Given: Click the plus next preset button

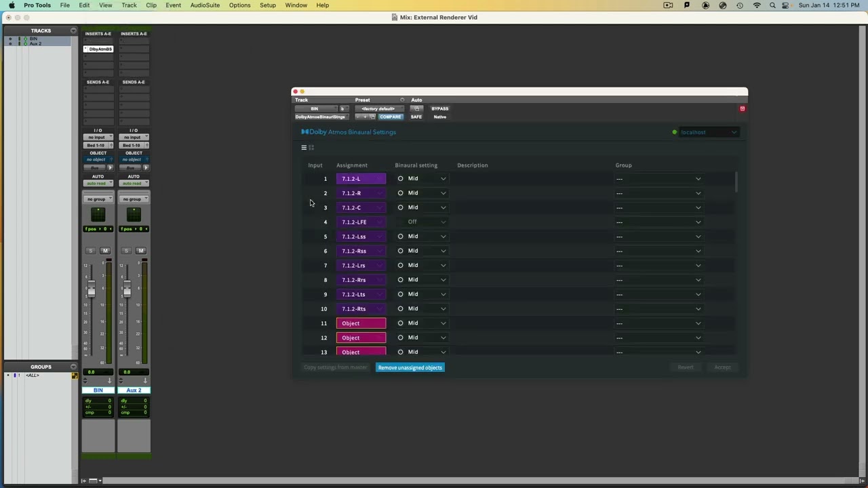Looking at the screenshot, I should pos(365,117).
